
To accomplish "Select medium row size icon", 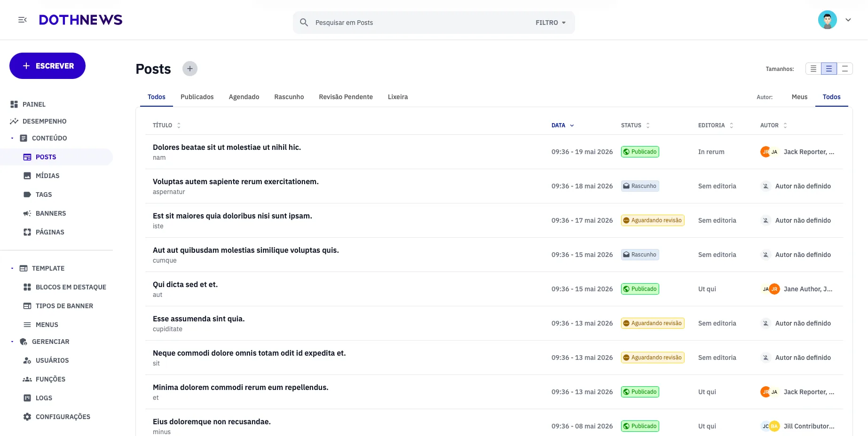I will 829,69.
